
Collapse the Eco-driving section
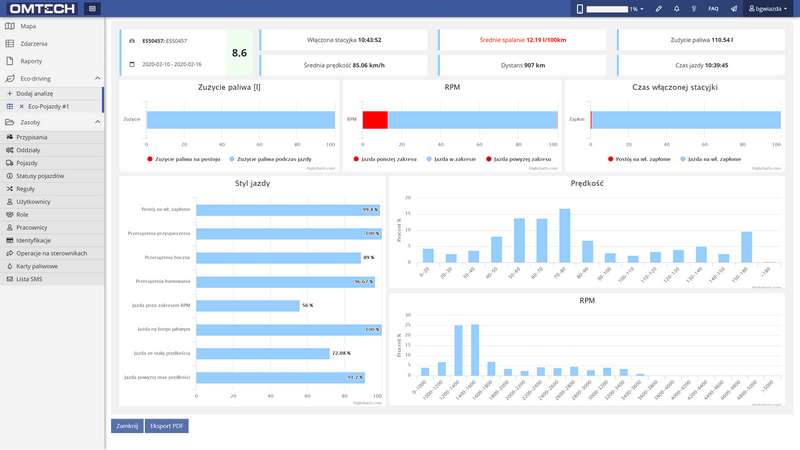97,78
